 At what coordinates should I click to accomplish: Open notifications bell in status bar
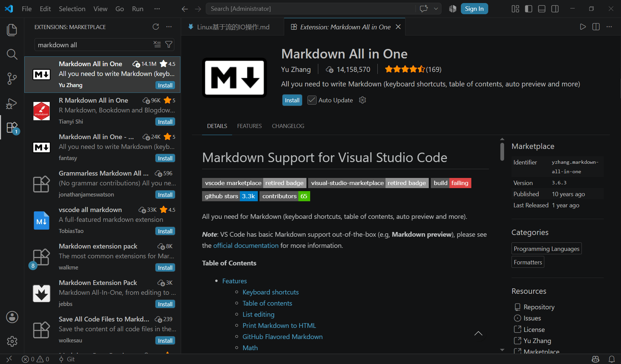pyautogui.click(x=612, y=359)
